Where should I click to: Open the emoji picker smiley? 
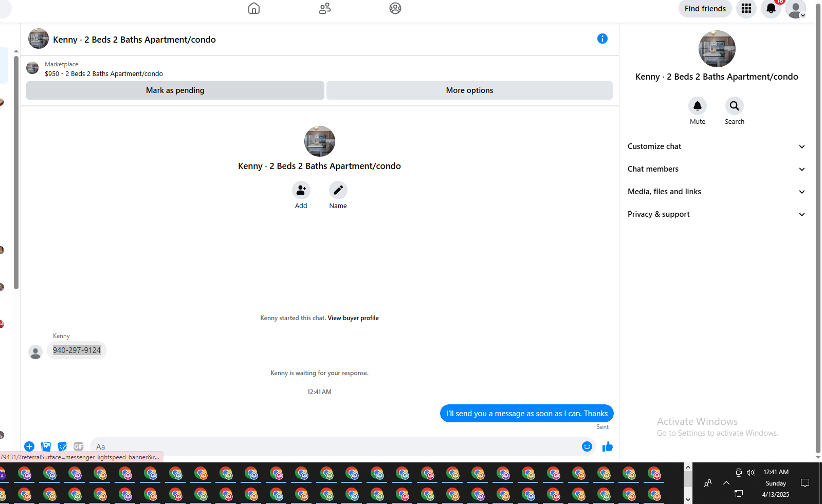587,446
